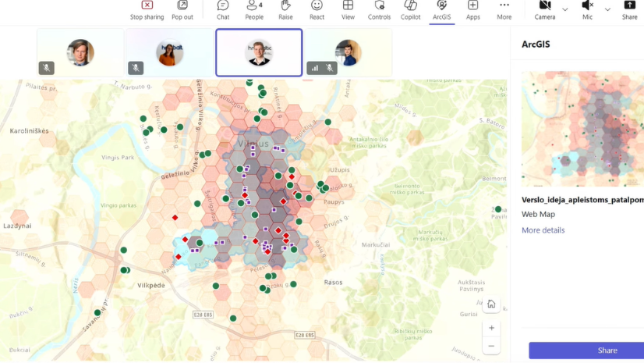Click the Markučiai map label
Image resolution: width=644 pixels, height=363 pixels.
(x=375, y=244)
